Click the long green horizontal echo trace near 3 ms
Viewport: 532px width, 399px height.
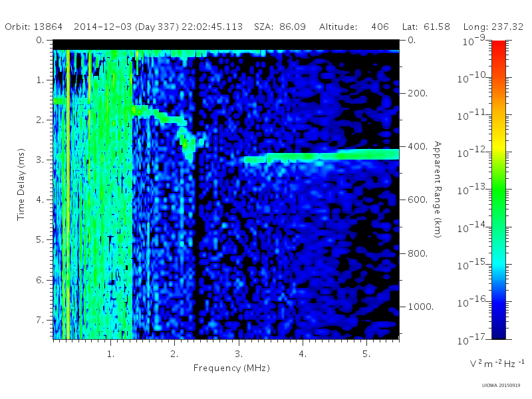(x=321, y=156)
